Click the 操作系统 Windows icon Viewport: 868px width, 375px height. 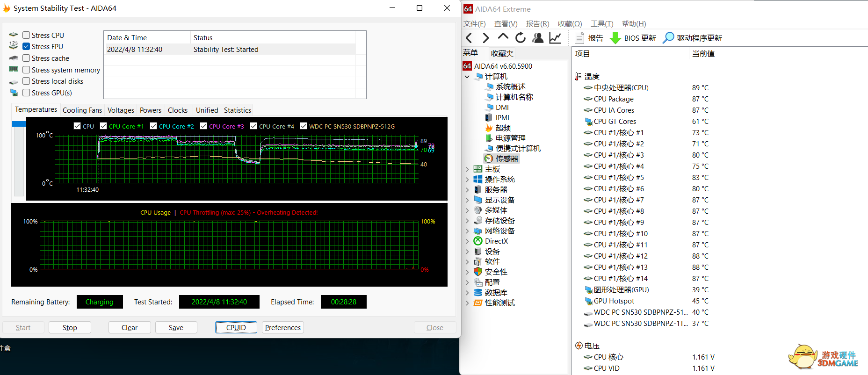point(478,180)
